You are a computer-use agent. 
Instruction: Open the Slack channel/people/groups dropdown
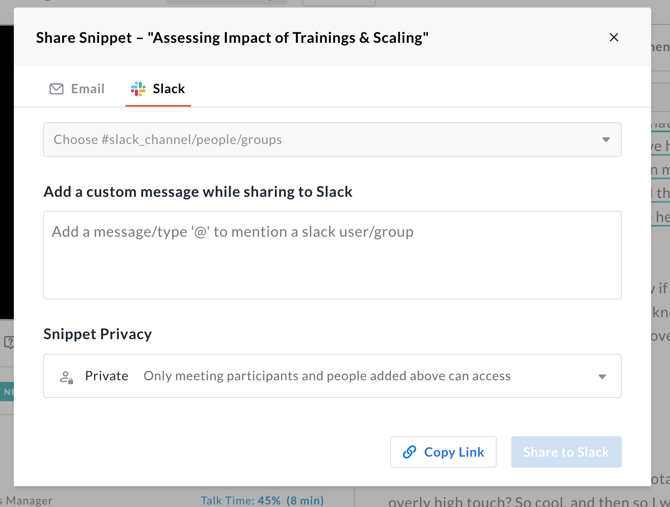[320, 140]
